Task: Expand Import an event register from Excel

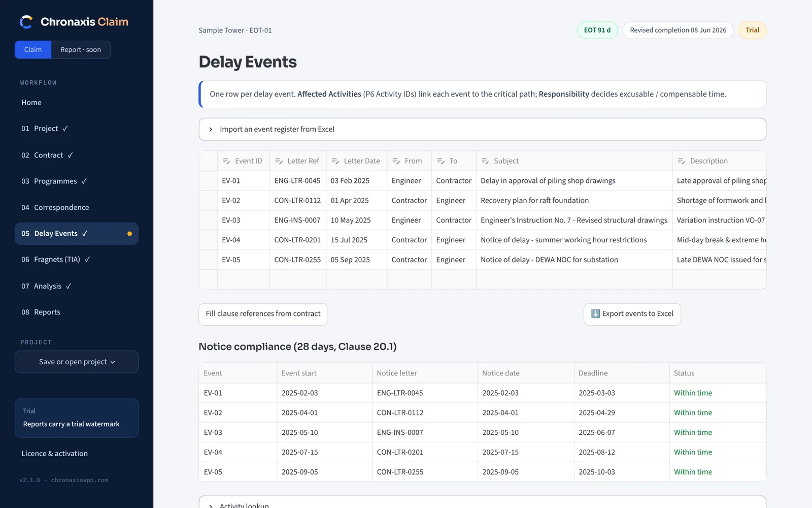Action: [482, 130]
